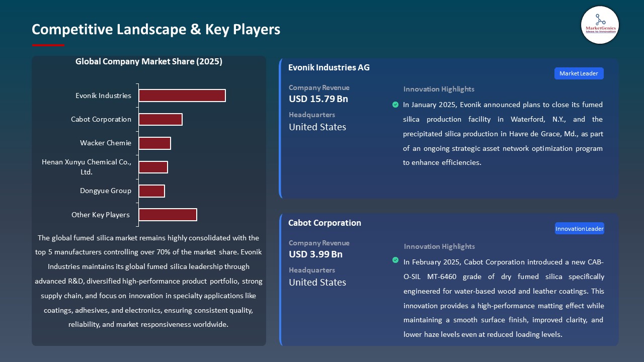Toggle the Henan Xunyu Chemical bar highlight
The image size is (644, 362).
coord(153,166)
